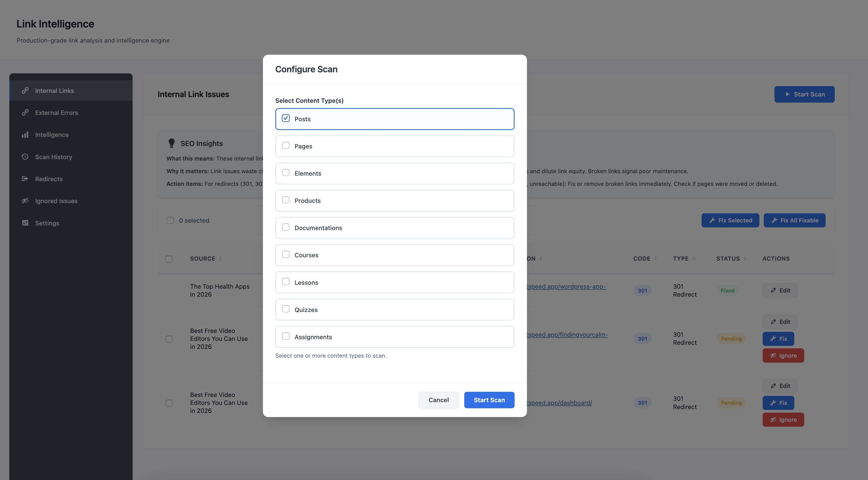Sort table by Code column arrows

click(655, 259)
